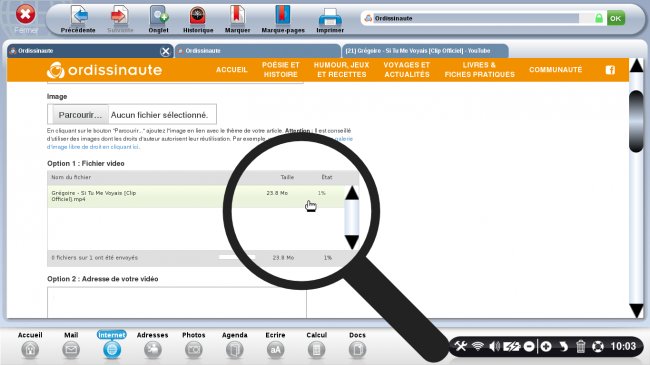Open the settings tools icon in tray
650x365 pixels.
[461, 346]
